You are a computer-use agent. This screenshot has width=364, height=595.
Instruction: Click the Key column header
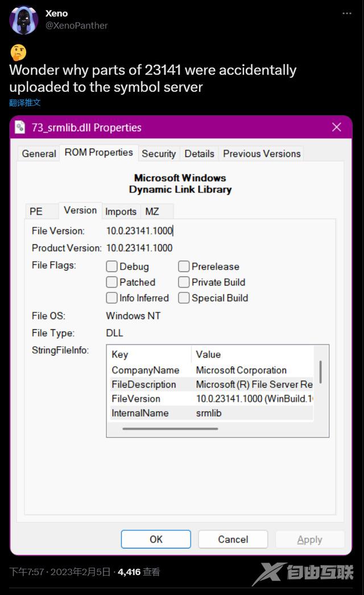150,354
